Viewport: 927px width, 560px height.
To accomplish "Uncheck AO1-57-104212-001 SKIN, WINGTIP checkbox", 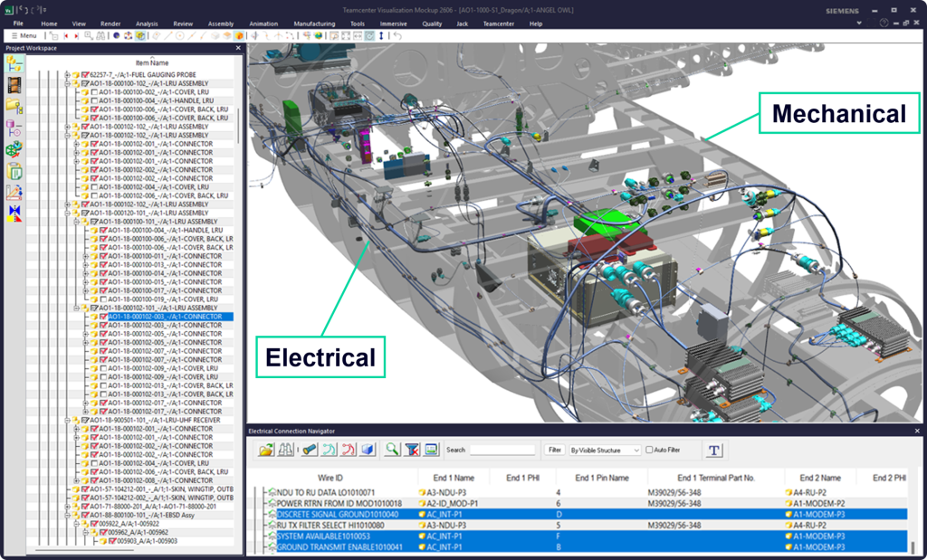I will pyautogui.click(x=85, y=489).
